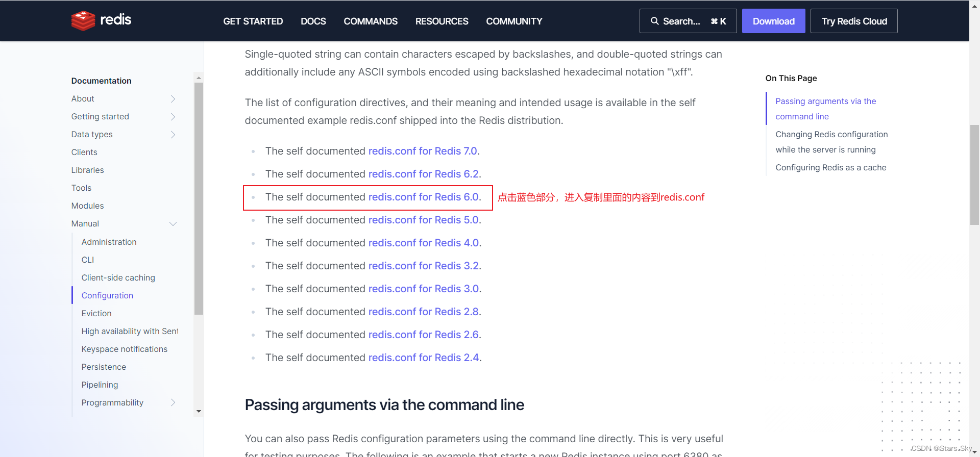Open redis.conf for Redis 3.0 link
This screenshot has width=980, height=457.
pyautogui.click(x=424, y=289)
